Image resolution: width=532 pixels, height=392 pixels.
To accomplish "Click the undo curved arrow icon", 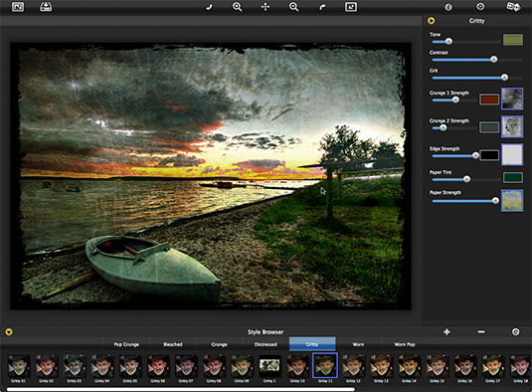I will [x=209, y=7].
